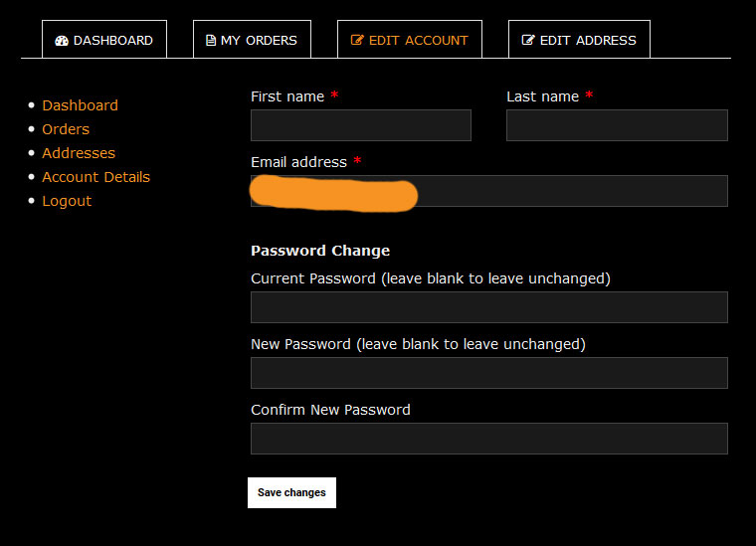Switch to the My Orders tab

tap(252, 40)
